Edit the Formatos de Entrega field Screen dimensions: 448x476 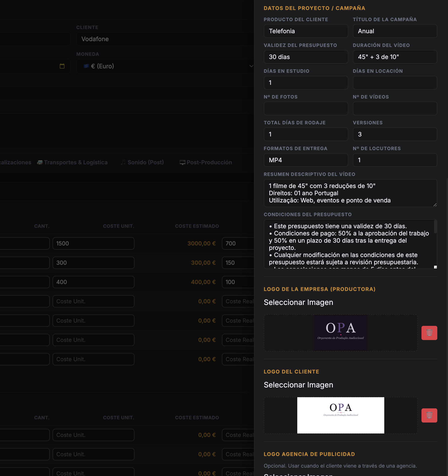(x=306, y=160)
